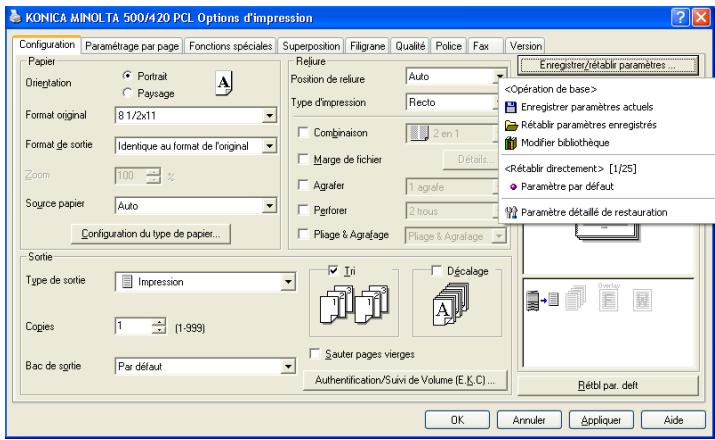Click the Copies number input field

[133, 326]
